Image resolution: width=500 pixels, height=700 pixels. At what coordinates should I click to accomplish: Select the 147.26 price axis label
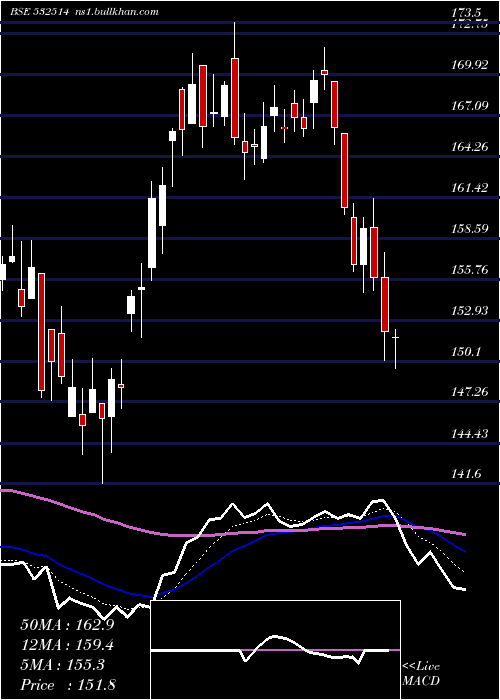click(470, 392)
